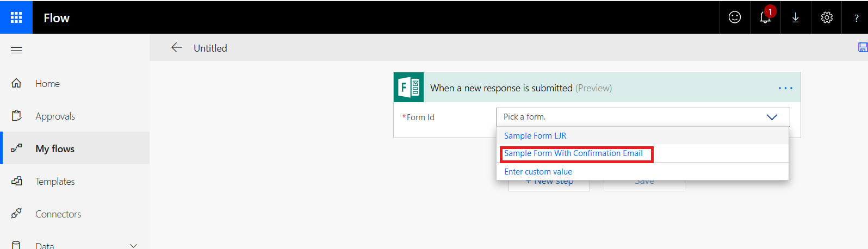868x249 pixels.
Task: Click the Untitled flow name field
Action: (x=210, y=48)
